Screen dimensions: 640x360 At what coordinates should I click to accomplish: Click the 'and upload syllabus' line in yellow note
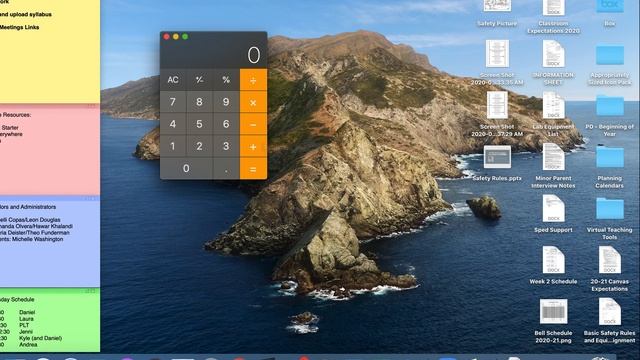coord(26,14)
